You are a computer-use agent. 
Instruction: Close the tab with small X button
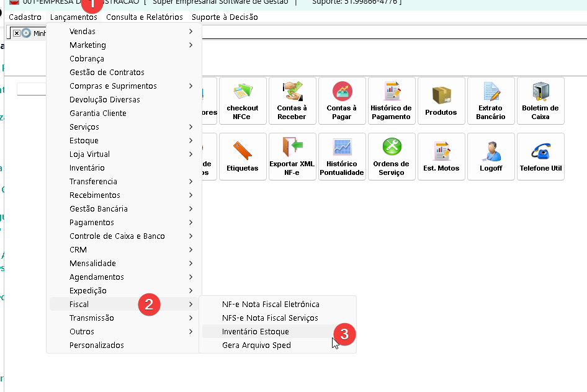17,33
